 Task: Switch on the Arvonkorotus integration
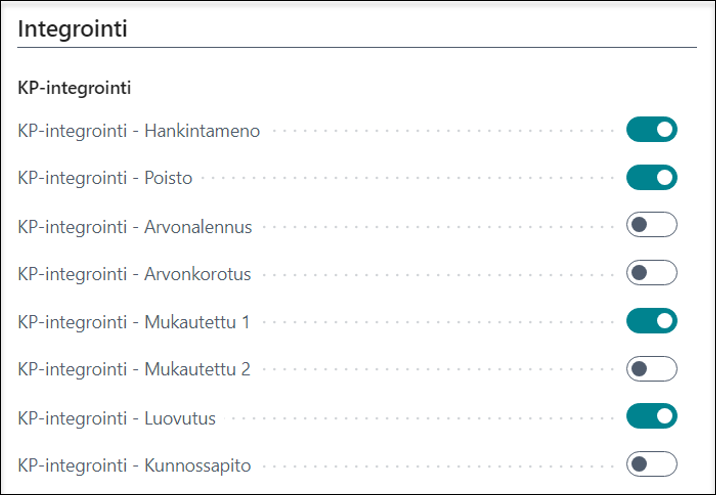click(651, 273)
